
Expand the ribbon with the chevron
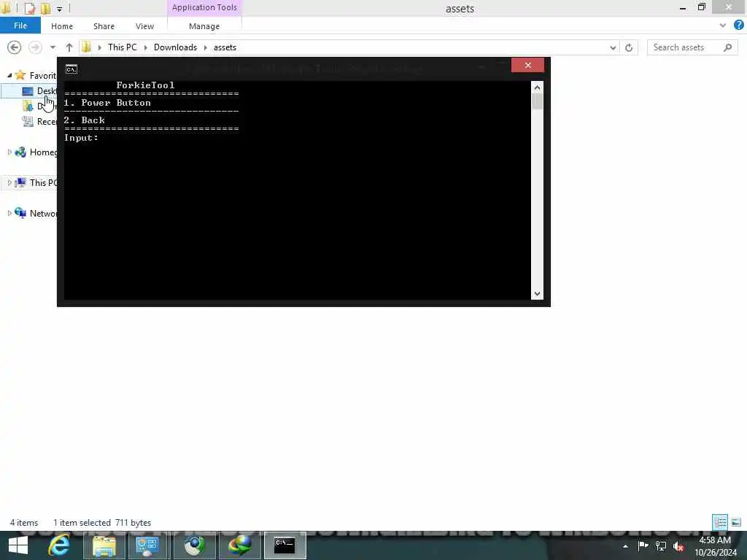pos(723,26)
